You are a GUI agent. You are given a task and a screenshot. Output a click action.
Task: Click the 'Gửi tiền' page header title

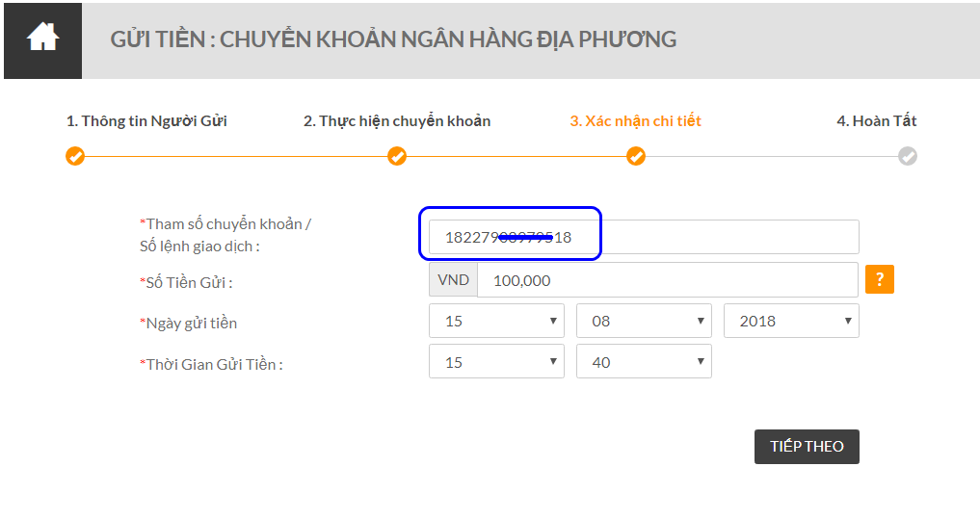click(x=393, y=39)
